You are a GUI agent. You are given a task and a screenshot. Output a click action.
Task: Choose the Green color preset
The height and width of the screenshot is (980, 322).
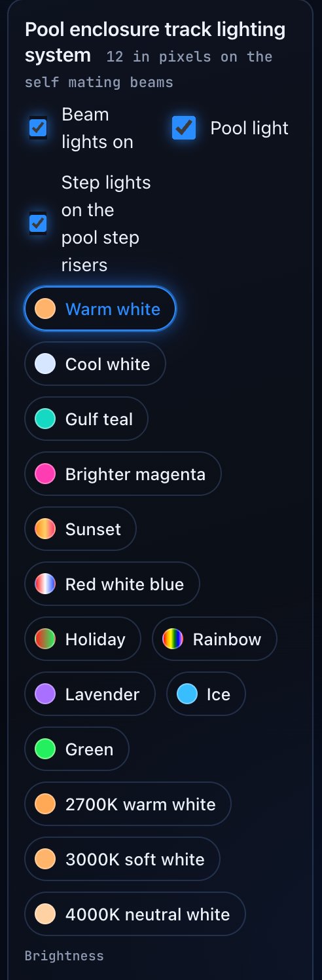(x=77, y=749)
